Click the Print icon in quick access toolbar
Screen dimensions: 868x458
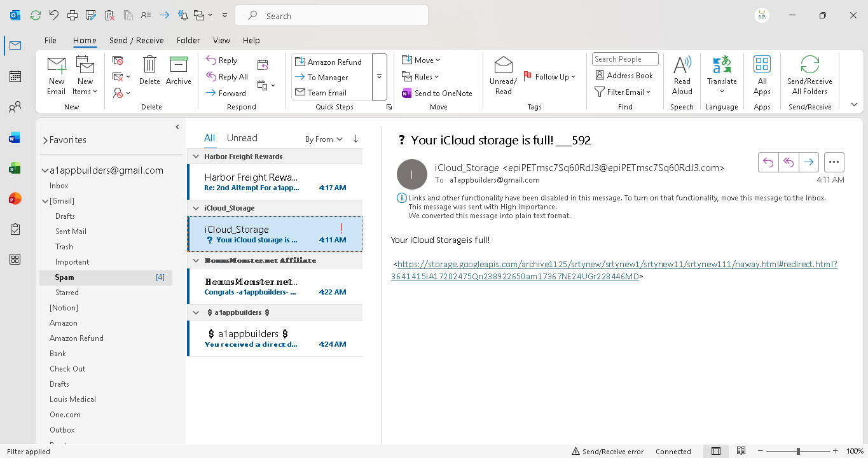(x=71, y=15)
